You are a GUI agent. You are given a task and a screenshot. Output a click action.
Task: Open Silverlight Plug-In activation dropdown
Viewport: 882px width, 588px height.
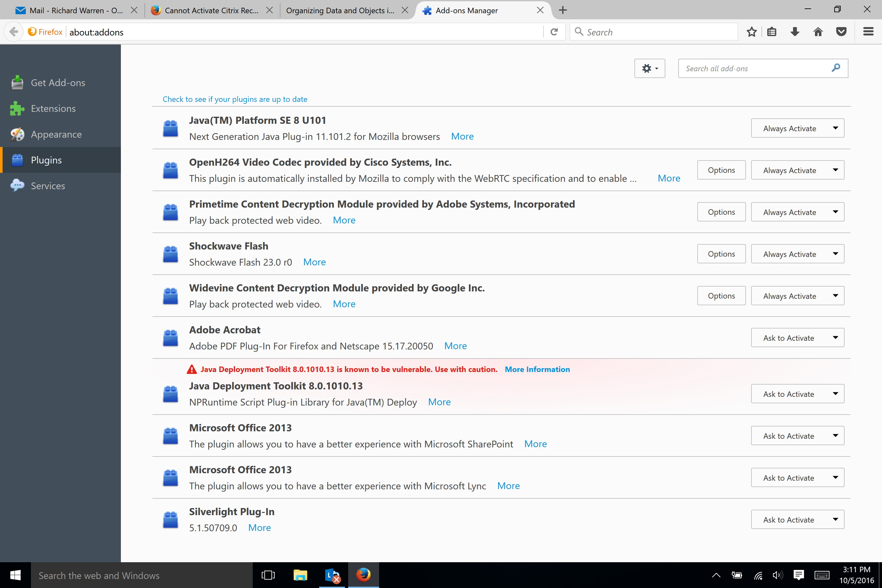(x=798, y=519)
